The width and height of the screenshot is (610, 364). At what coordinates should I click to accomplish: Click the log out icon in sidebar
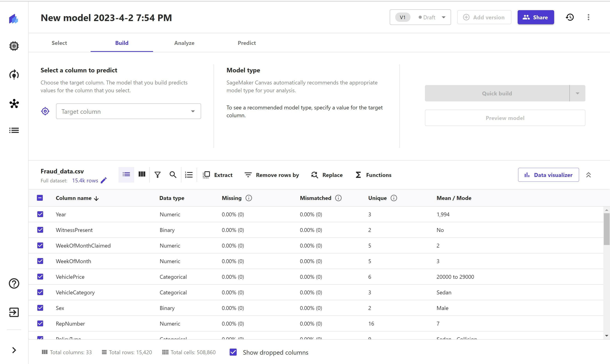pyautogui.click(x=14, y=312)
